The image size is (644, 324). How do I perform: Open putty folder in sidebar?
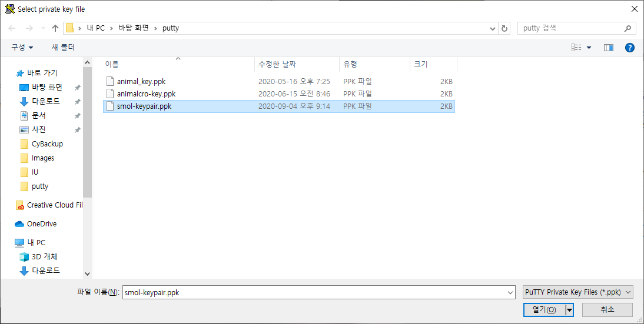pyautogui.click(x=39, y=186)
